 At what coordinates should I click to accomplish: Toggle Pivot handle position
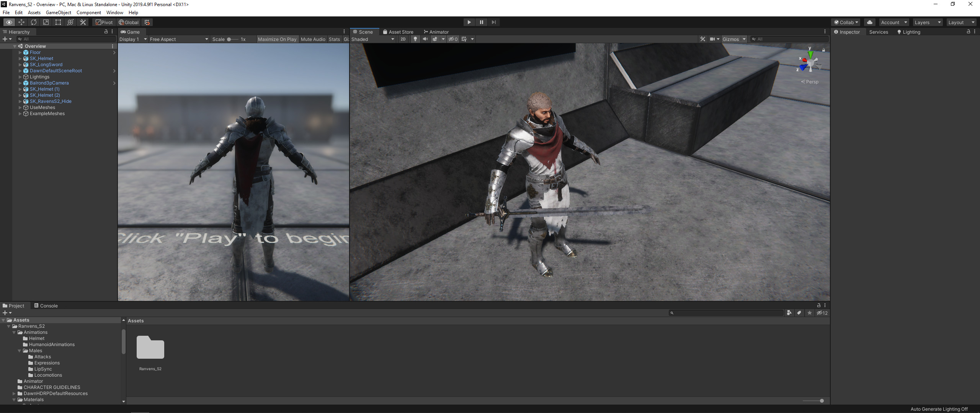(104, 22)
